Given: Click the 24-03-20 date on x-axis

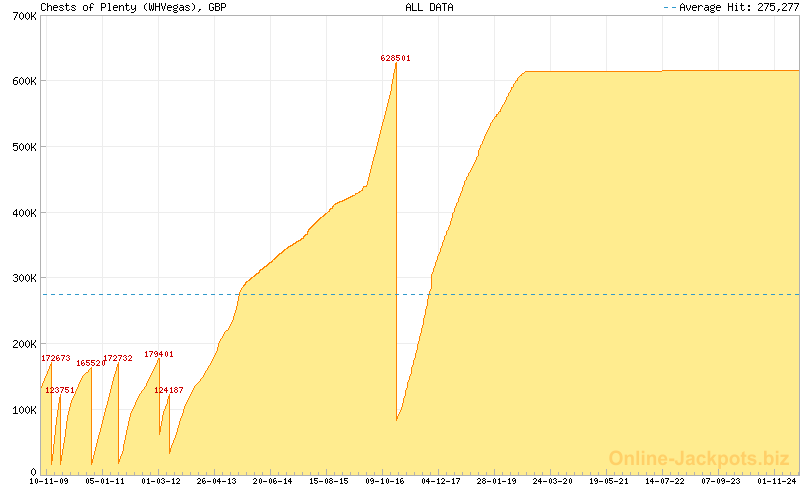Looking at the screenshot, I should (553, 481).
